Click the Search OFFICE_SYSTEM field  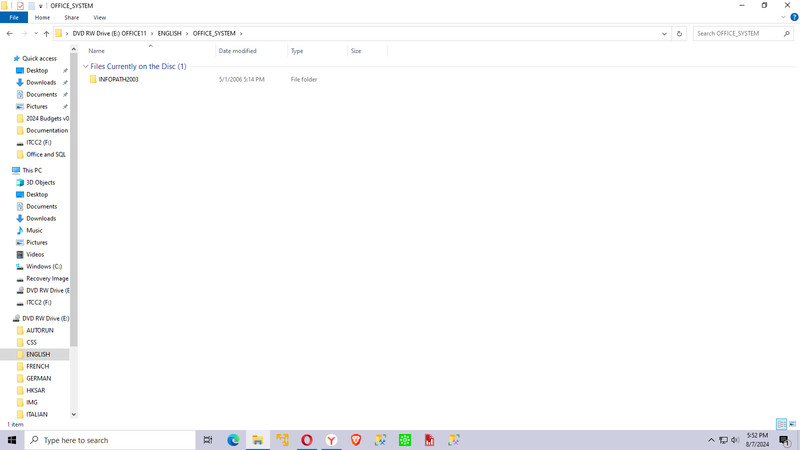pos(738,34)
